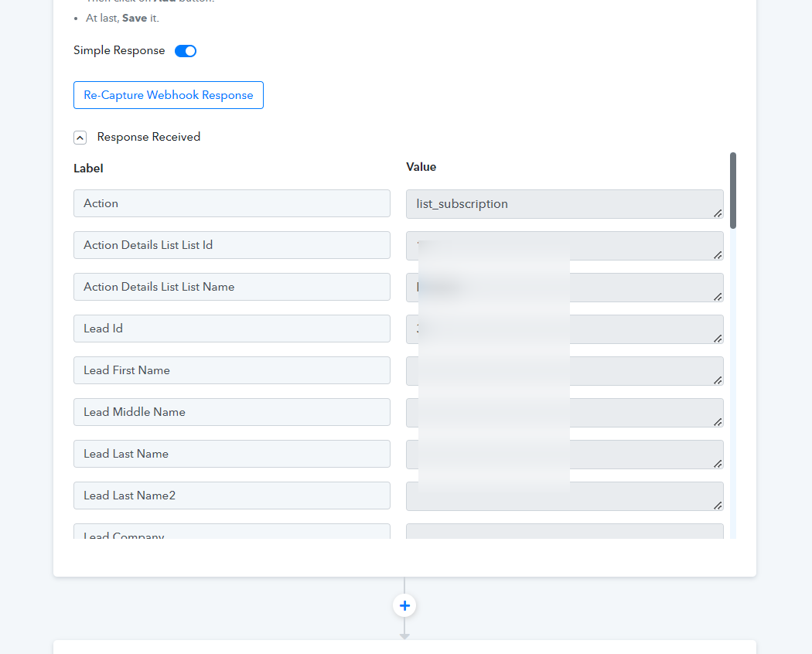Click the response list scrollbar thumb

coord(732,190)
